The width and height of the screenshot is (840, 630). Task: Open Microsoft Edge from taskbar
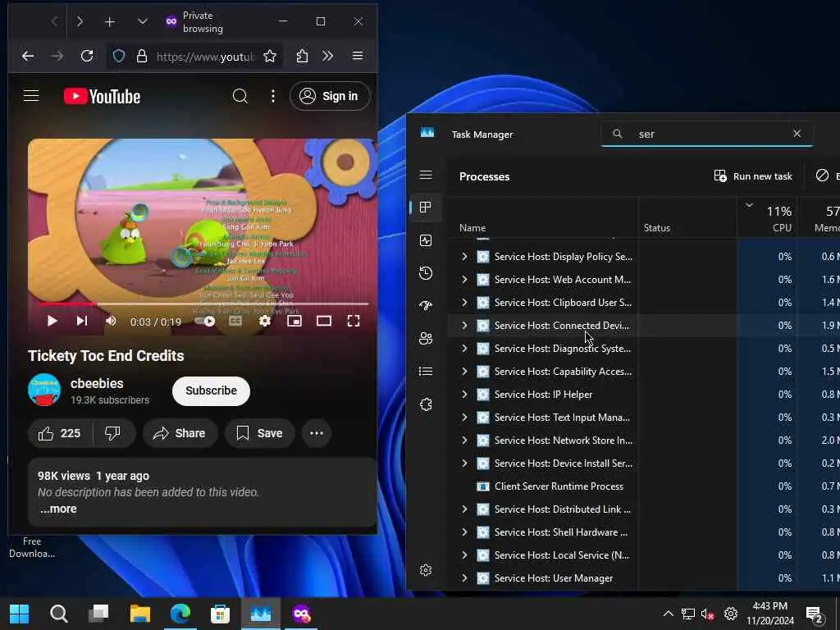[x=180, y=614]
